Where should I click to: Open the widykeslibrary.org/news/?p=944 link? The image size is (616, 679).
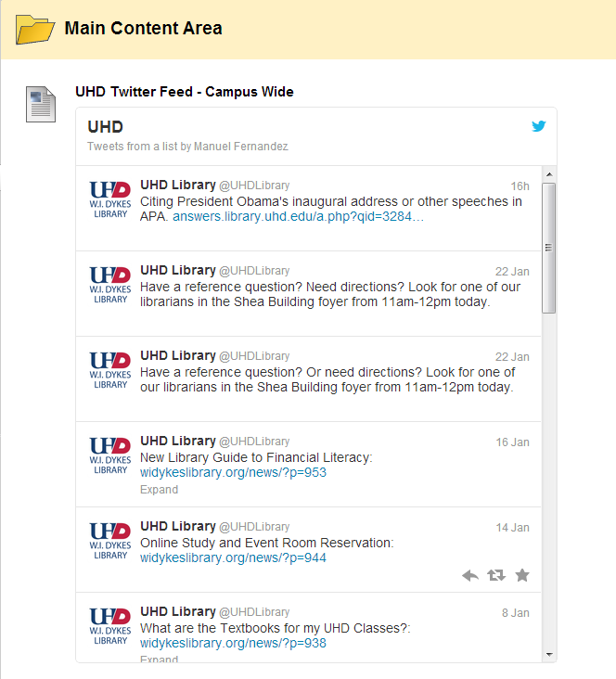point(233,557)
